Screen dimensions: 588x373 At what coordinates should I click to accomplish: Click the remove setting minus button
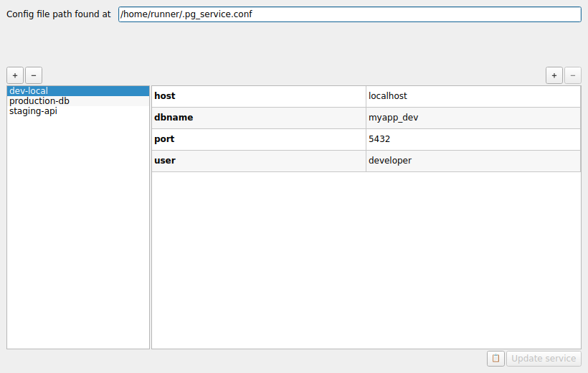(573, 75)
